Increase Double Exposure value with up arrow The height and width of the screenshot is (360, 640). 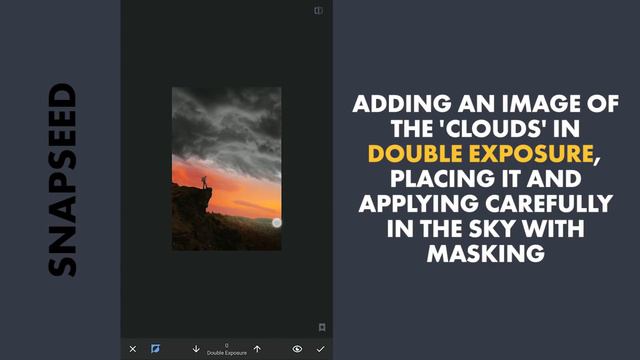pos(257,349)
